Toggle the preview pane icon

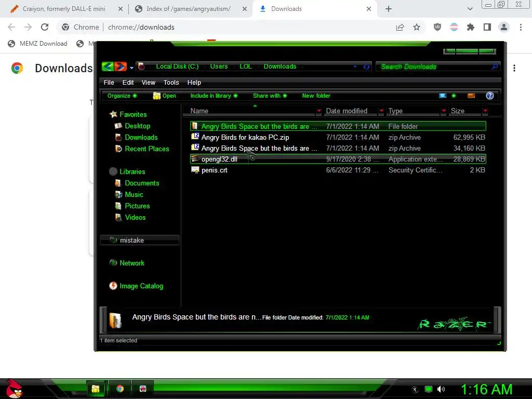click(471, 96)
